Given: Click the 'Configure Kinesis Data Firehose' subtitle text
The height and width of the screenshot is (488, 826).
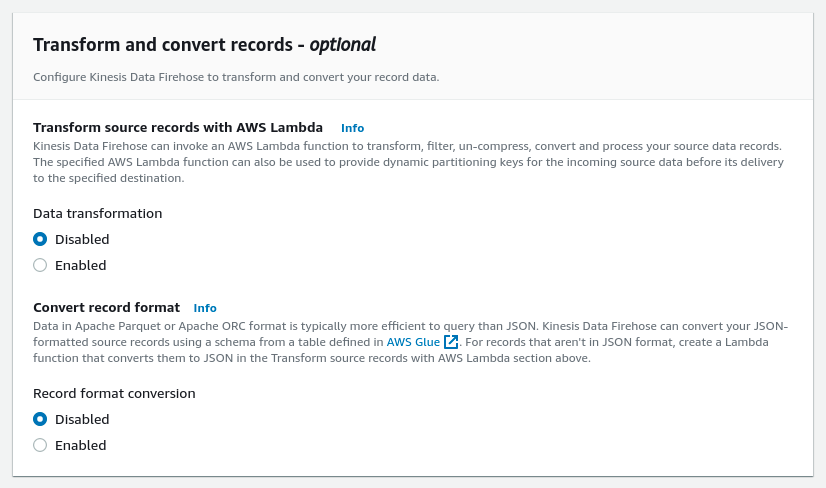Looking at the screenshot, I should click(236, 76).
